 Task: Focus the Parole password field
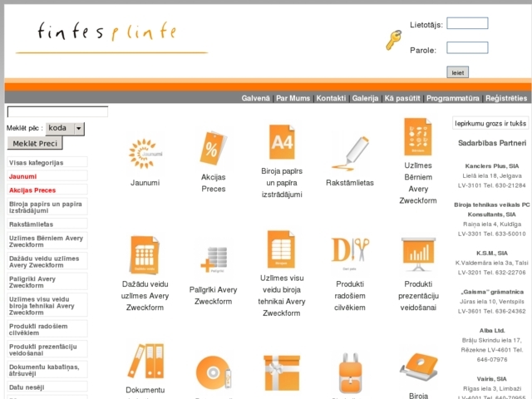tap(466, 48)
